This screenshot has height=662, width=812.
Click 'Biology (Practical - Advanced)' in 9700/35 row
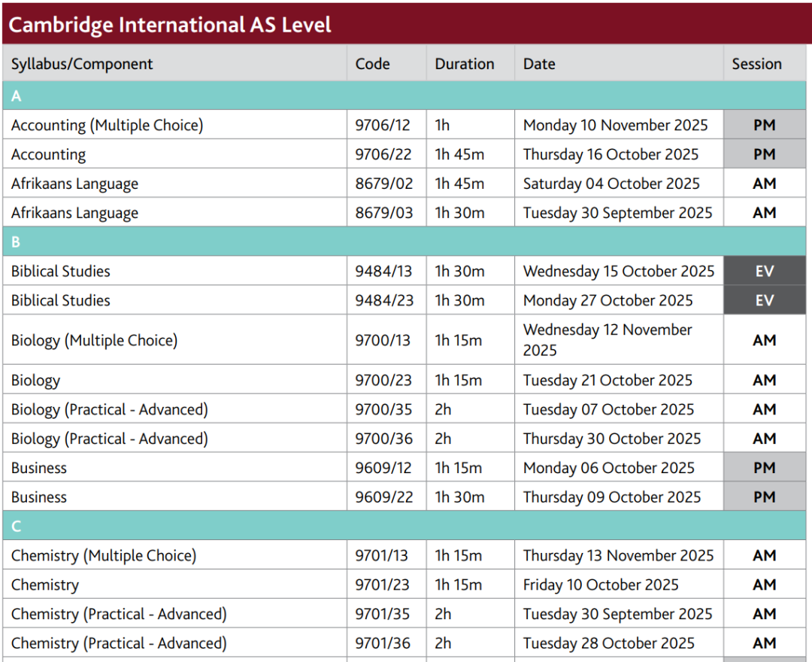(x=109, y=410)
